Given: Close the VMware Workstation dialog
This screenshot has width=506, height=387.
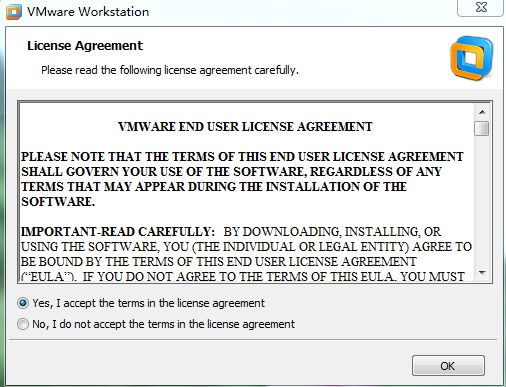Looking at the screenshot, I should [481, 7].
